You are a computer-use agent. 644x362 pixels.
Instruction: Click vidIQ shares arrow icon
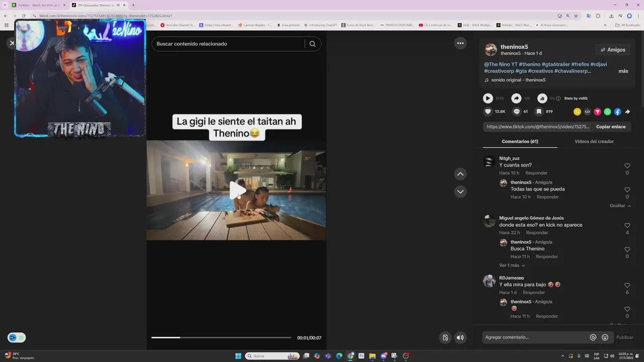(x=516, y=99)
